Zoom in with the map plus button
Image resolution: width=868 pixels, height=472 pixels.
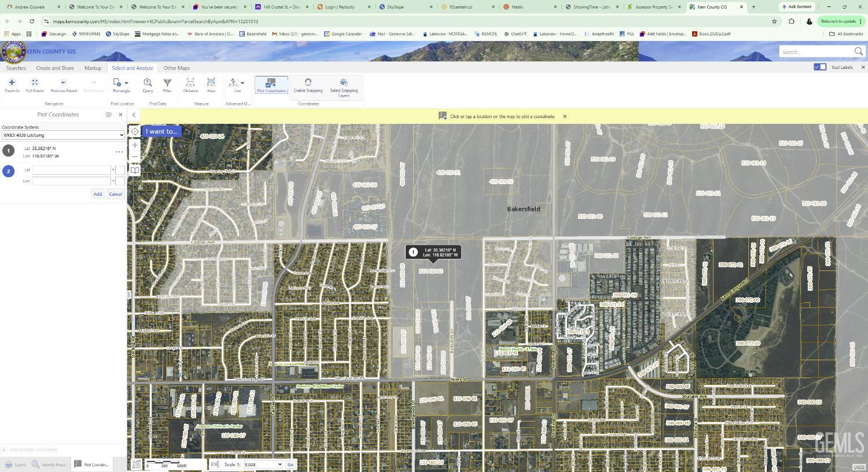135,145
